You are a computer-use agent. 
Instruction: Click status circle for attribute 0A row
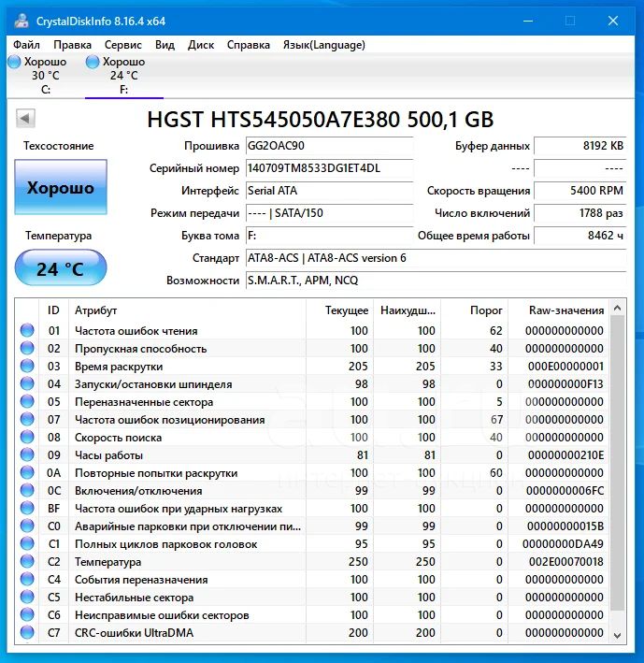tap(27, 472)
